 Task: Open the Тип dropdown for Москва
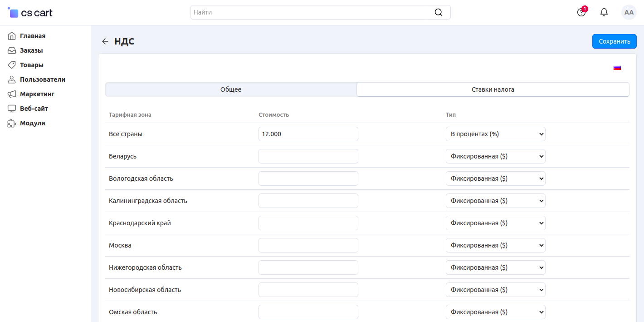(x=495, y=245)
